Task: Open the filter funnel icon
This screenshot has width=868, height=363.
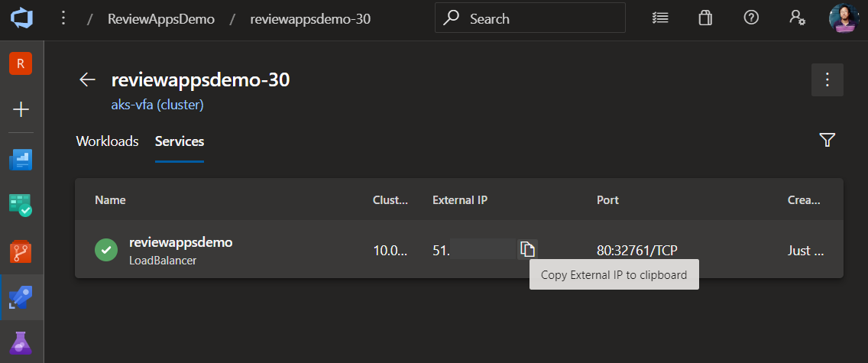Action: (827, 140)
